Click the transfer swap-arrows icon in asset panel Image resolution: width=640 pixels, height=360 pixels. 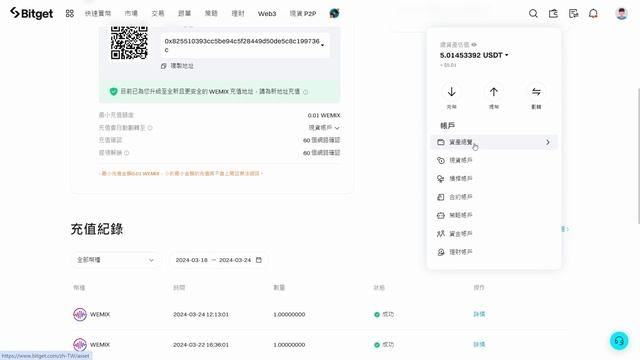[x=536, y=92]
